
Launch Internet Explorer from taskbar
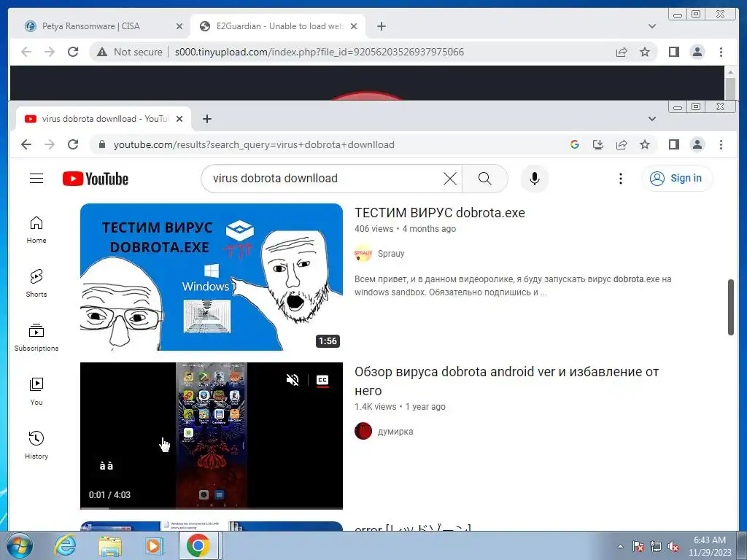coord(65,545)
